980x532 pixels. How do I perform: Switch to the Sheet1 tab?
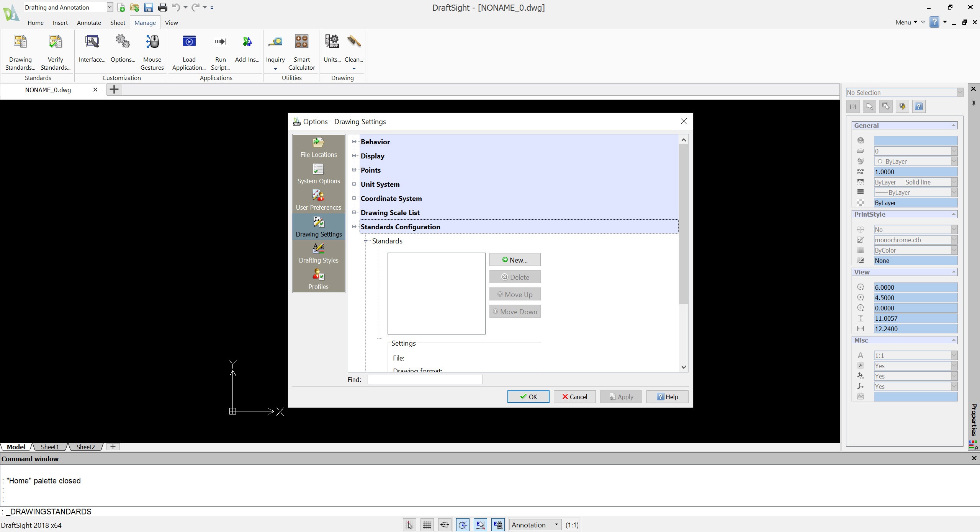(50, 447)
